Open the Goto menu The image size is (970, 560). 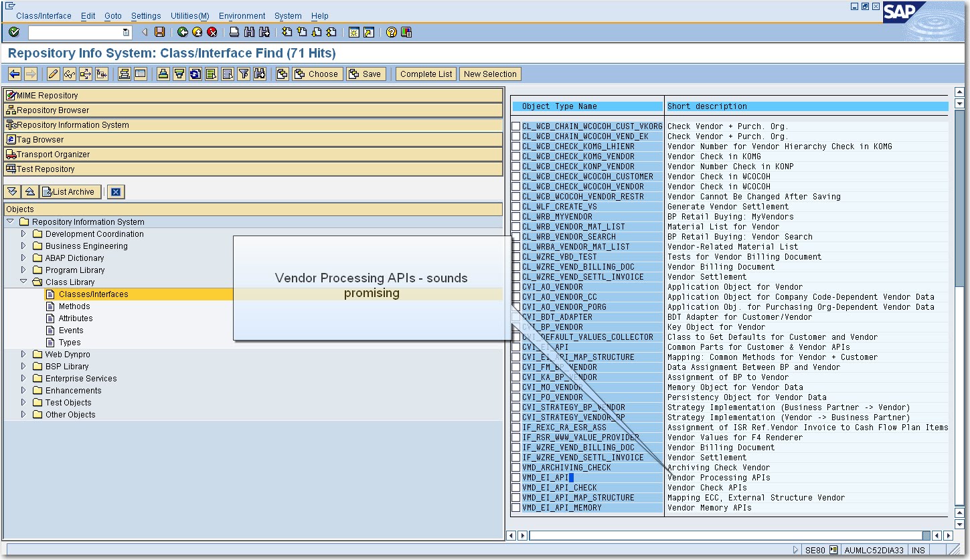[113, 16]
